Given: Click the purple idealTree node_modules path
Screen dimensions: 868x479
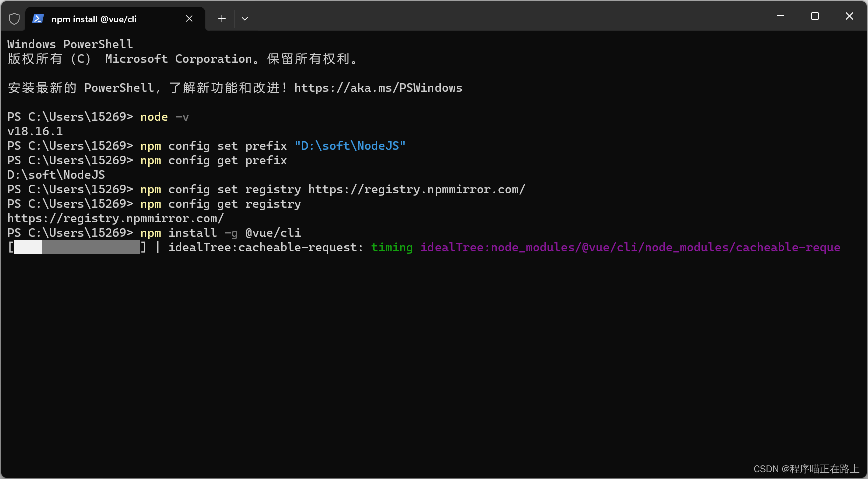Looking at the screenshot, I should (630, 247).
